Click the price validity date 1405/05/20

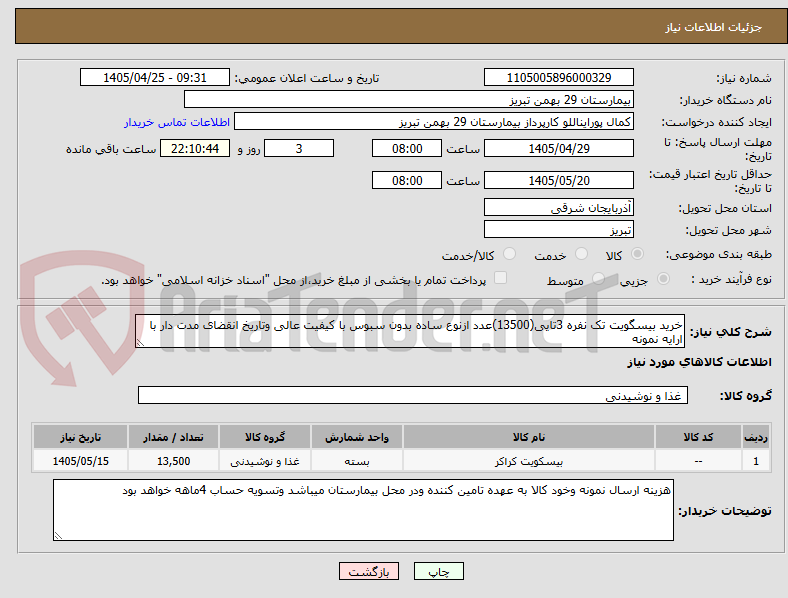click(x=559, y=180)
